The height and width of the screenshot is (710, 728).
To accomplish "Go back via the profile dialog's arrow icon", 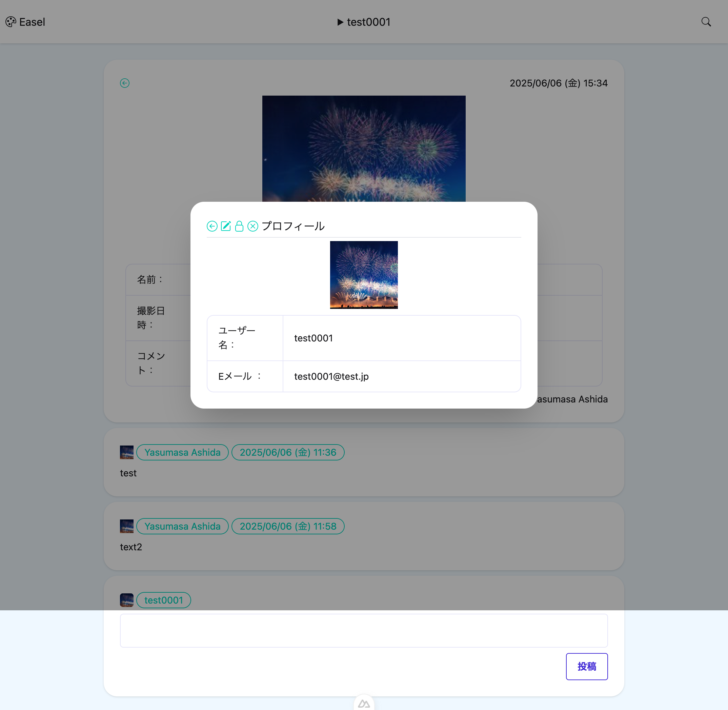I will tap(212, 226).
